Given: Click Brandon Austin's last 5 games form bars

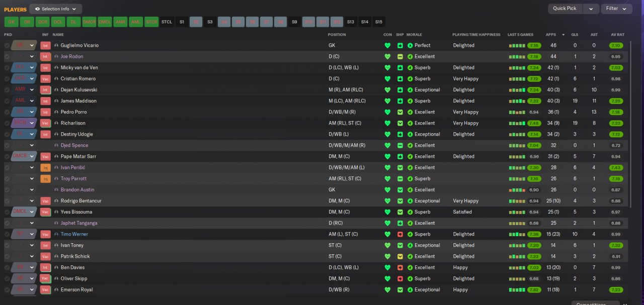Looking at the screenshot, I should coord(517,189).
